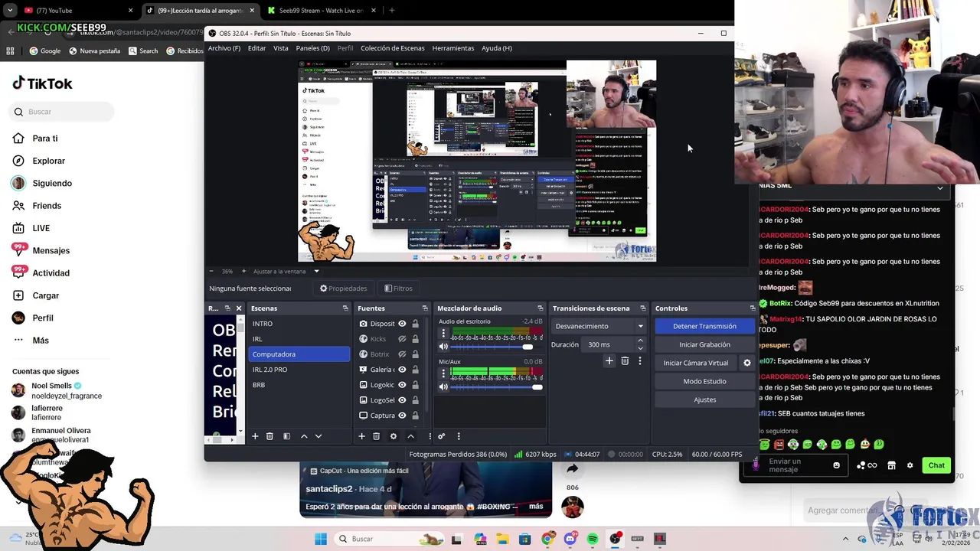Open transition properties three-dot menu
Screen dimensions: 980x551
tap(640, 360)
